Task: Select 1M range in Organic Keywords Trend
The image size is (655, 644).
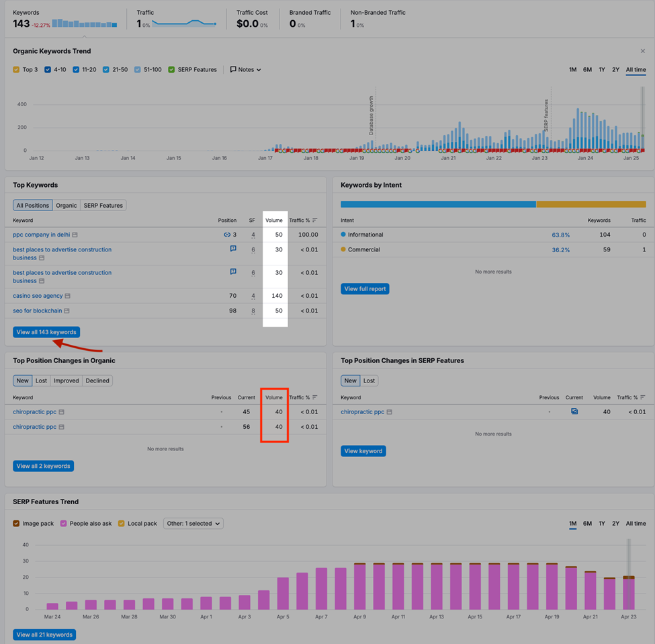Action: (572, 69)
